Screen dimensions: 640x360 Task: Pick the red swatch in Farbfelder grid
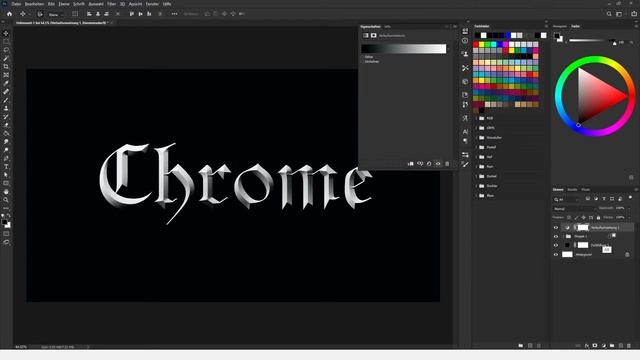coord(476,44)
